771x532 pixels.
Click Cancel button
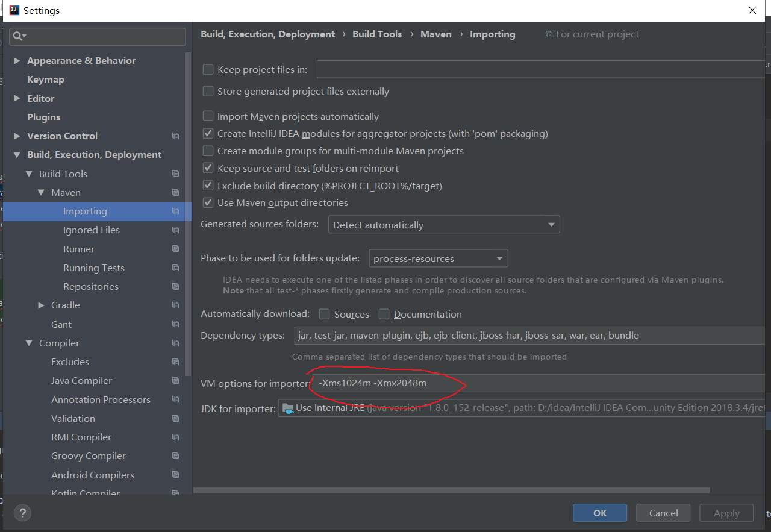click(x=664, y=513)
